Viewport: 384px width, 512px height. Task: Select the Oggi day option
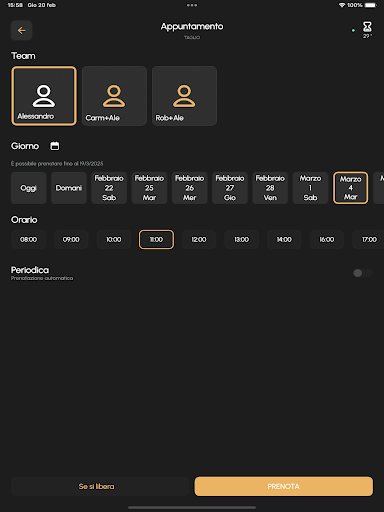28,188
